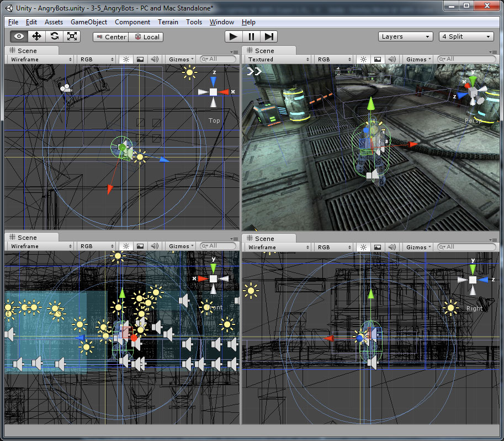Open the Layers dropdown

pyautogui.click(x=406, y=36)
